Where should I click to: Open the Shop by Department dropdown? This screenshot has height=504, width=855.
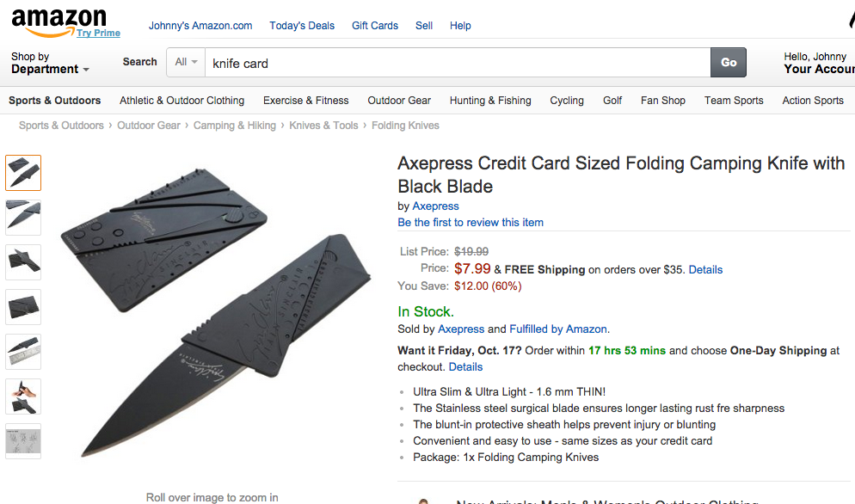(50, 63)
